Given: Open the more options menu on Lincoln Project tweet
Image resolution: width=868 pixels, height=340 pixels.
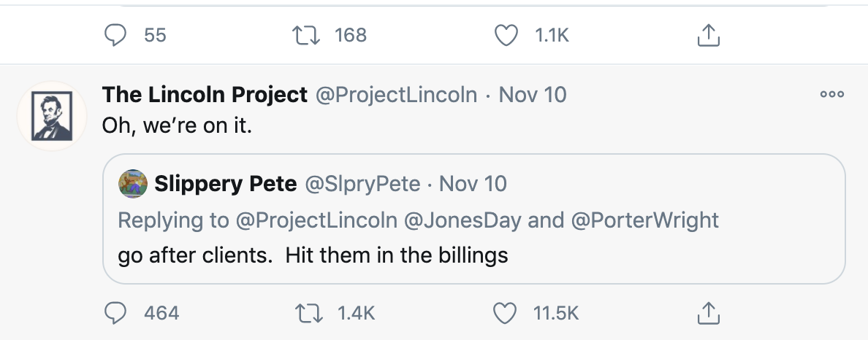Looking at the screenshot, I should [831, 94].
